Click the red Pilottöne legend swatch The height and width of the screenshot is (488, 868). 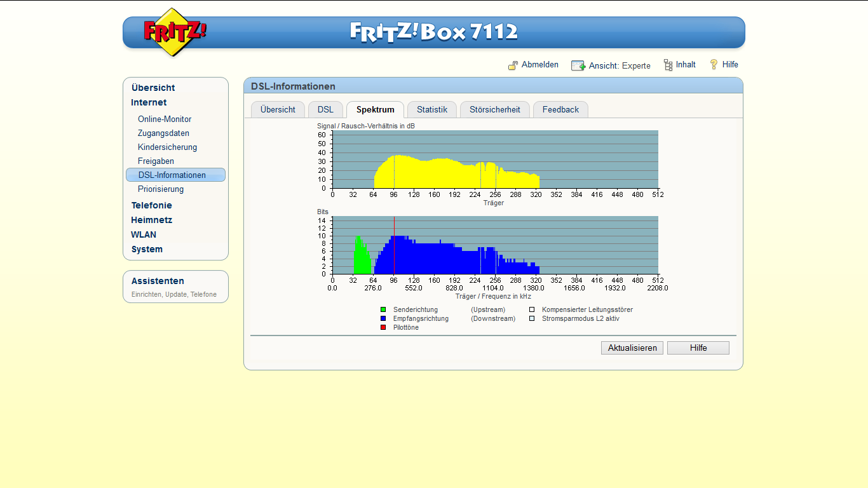click(383, 328)
